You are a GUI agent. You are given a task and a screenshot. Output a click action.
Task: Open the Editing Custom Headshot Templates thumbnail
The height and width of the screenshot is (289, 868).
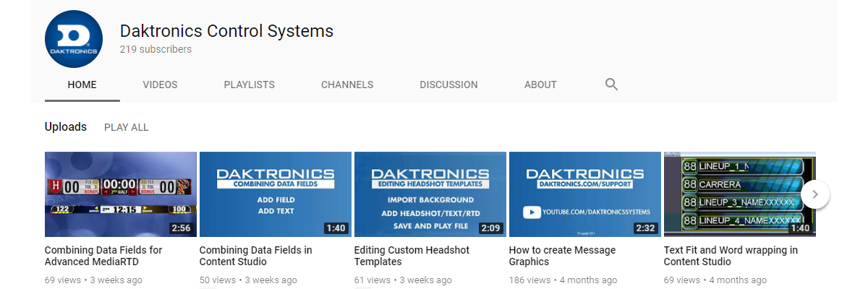coord(430,194)
